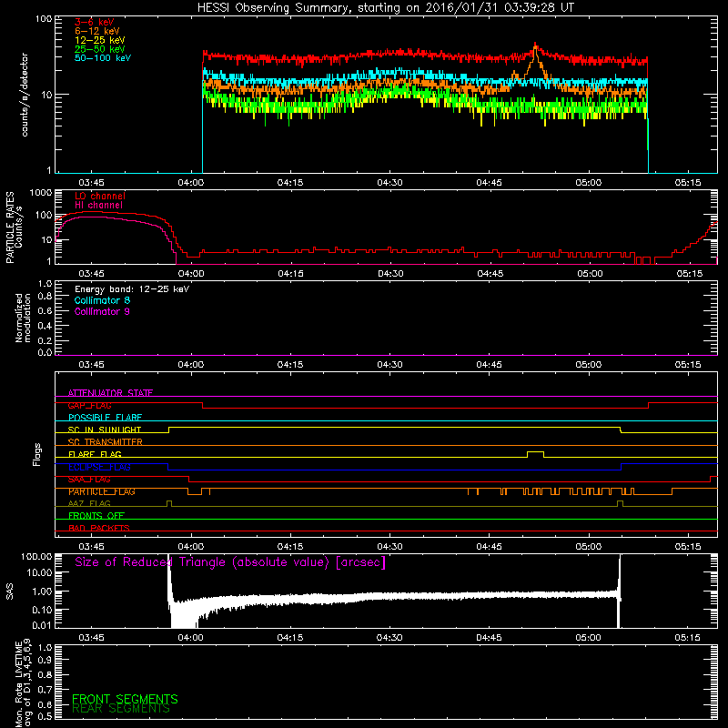Select the HI channel legend label
This screenshot has width=728, height=728.
coord(99,206)
